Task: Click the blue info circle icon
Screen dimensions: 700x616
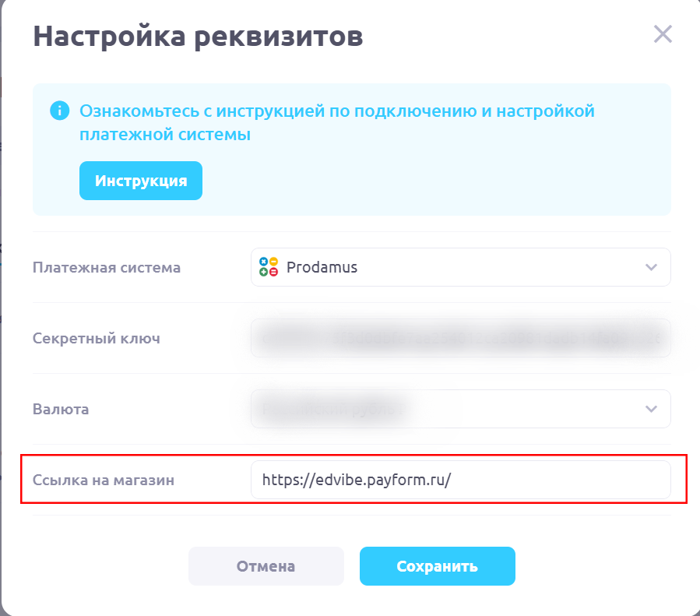Action: 59,111
